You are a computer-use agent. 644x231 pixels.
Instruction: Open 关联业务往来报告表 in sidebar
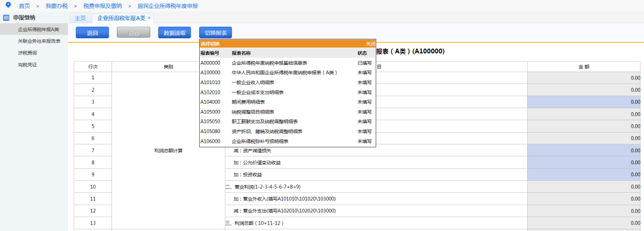click(x=39, y=41)
